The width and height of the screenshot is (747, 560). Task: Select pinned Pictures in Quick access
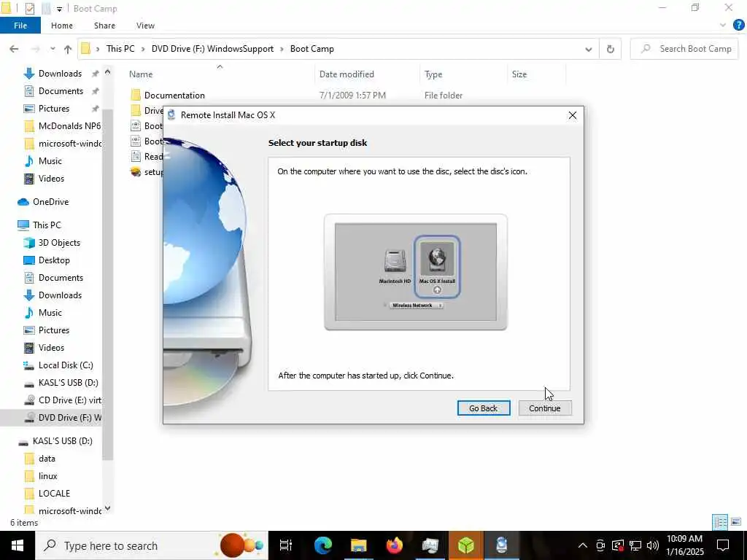(54, 109)
